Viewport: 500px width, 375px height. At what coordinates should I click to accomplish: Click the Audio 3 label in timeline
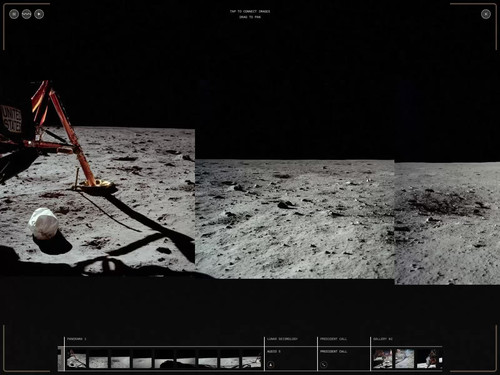[274, 351]
